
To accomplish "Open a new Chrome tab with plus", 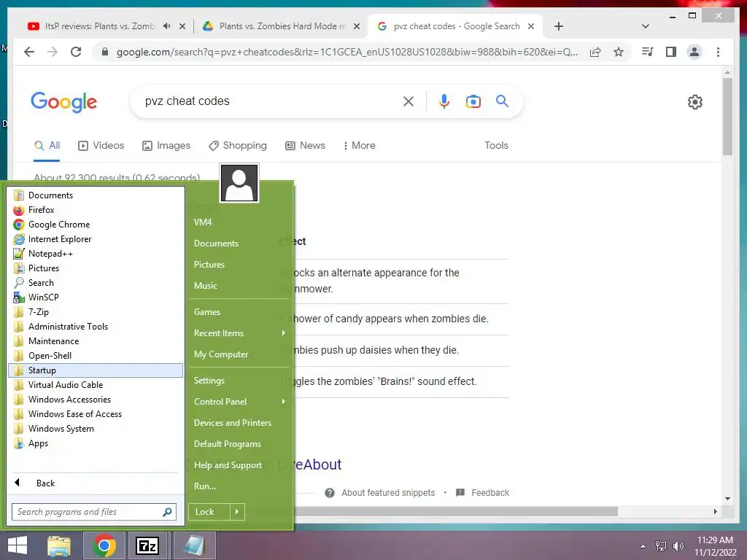I will coord(559,26).
